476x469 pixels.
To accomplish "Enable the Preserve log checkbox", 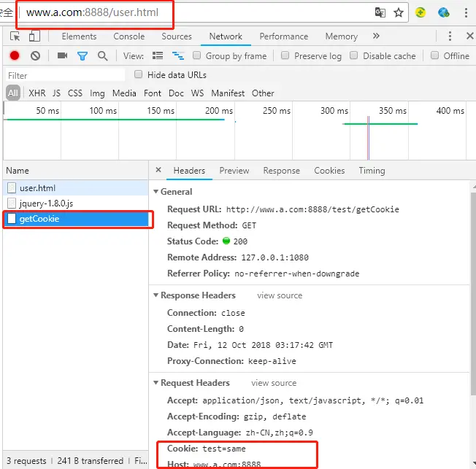I will (x=285, y=55).
